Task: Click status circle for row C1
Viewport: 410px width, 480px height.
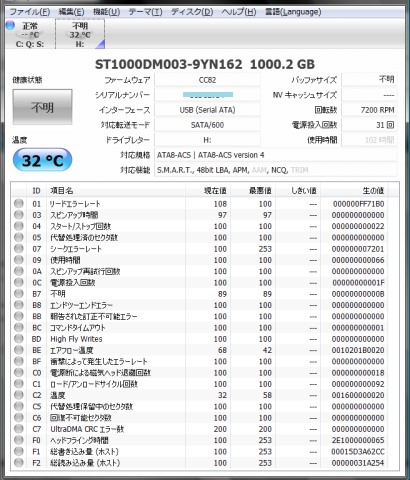Action: [x=19, y=384]
